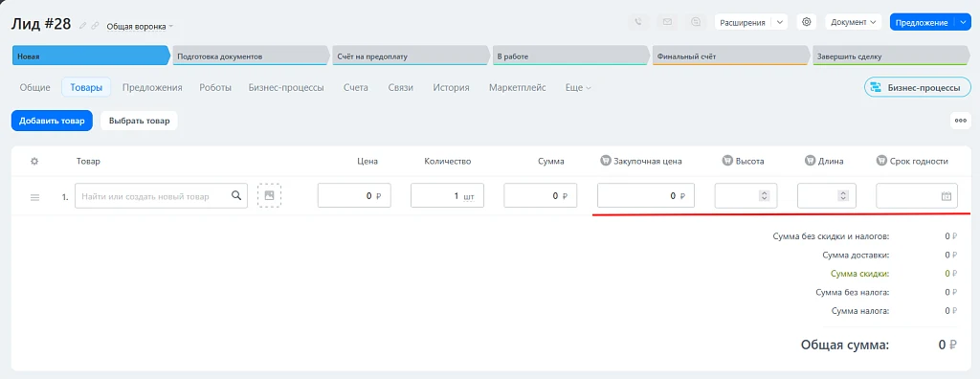The width and height of the screenshot is (980, 379).
Task: Click the row drag handle for product 1
Action: [x=35, y=197]
